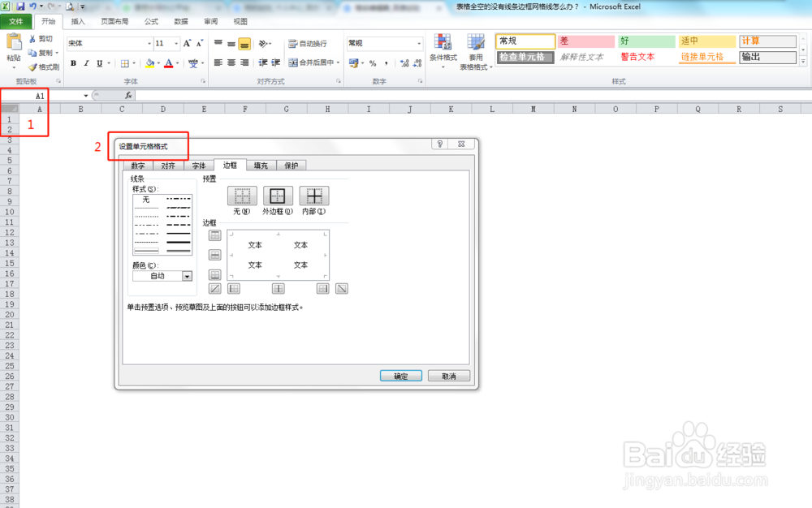
Task: Click the 取消 button in the dialog
Action: coord(448,375)
